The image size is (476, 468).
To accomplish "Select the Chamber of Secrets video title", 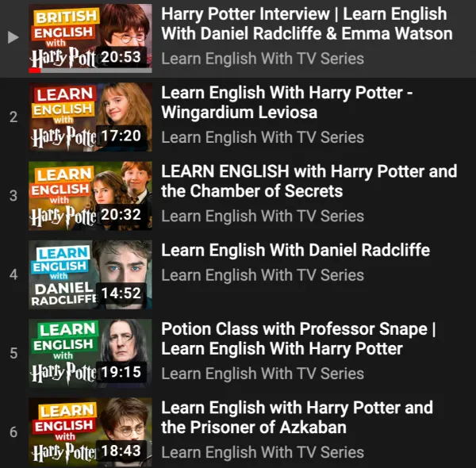I will pos(309,181).
